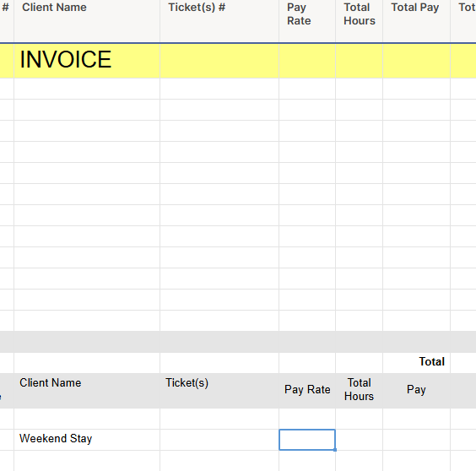The image size is (476, 471).
Task: Click the first empty Client Name cell below INVOICE
Action: click(87, 89)
